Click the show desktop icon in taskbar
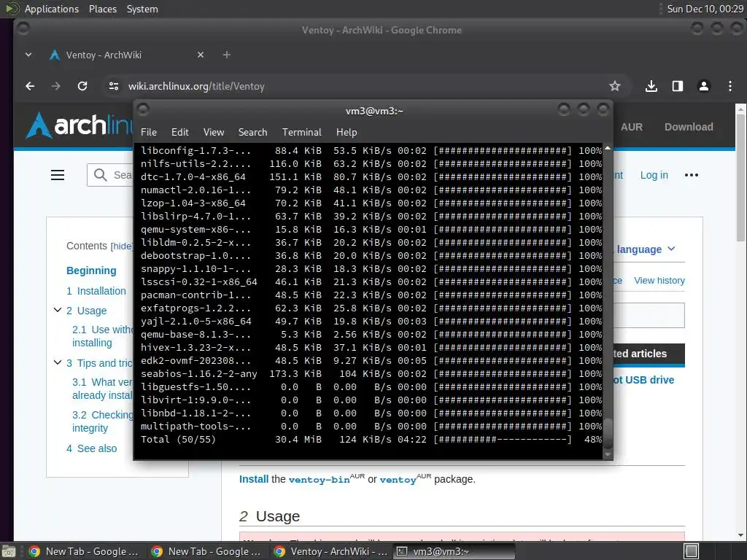The image size is (747, 560). [8, 551]
